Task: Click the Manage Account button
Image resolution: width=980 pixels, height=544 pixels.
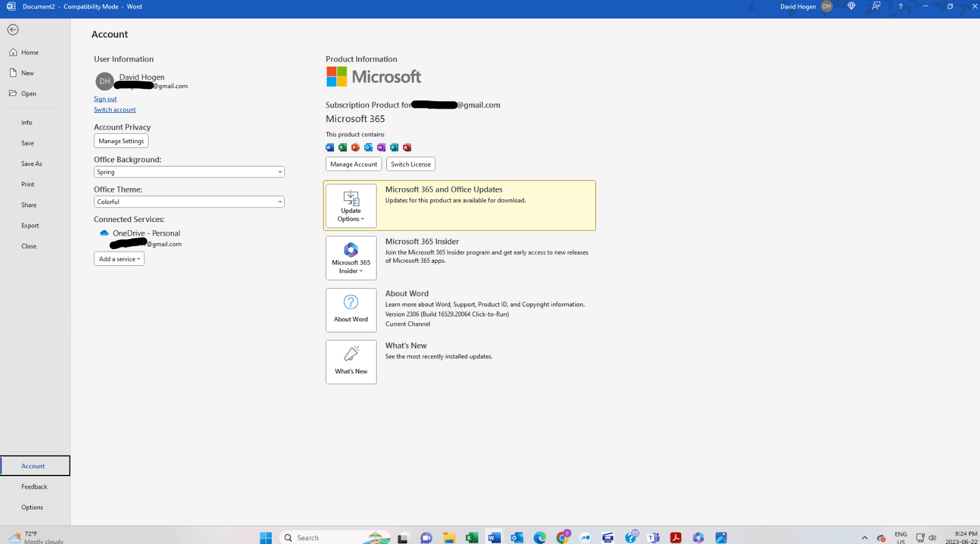Action: [x=354, y=164]
